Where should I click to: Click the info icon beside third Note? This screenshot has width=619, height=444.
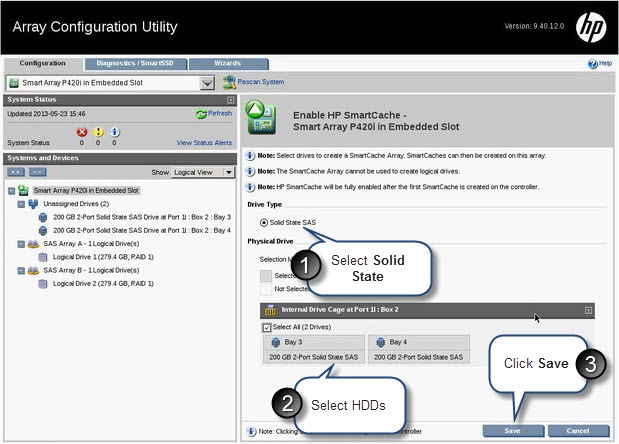pos(250,187)
